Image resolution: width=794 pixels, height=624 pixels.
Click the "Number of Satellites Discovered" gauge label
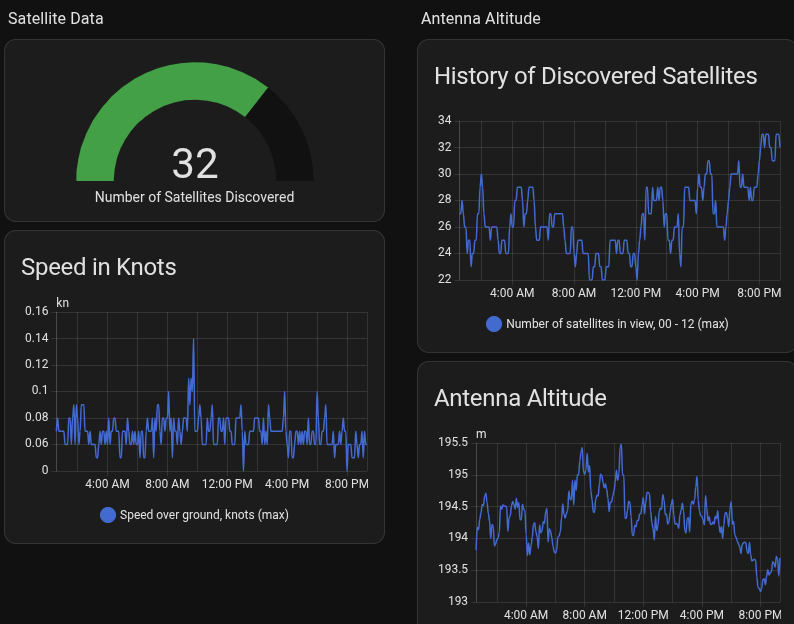(x=195, y=197)
